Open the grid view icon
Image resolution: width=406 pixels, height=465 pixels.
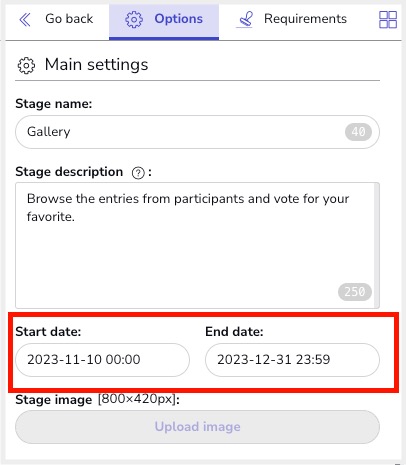pos(388,19)
